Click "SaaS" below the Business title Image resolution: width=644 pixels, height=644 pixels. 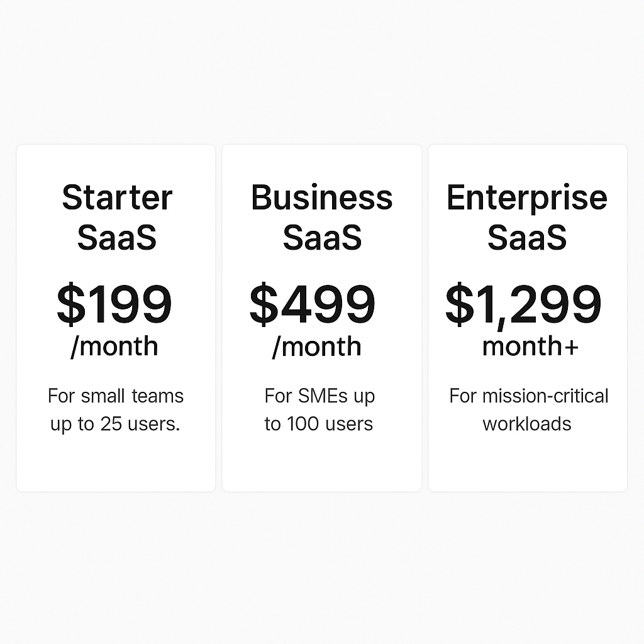[x=322, y=238]
